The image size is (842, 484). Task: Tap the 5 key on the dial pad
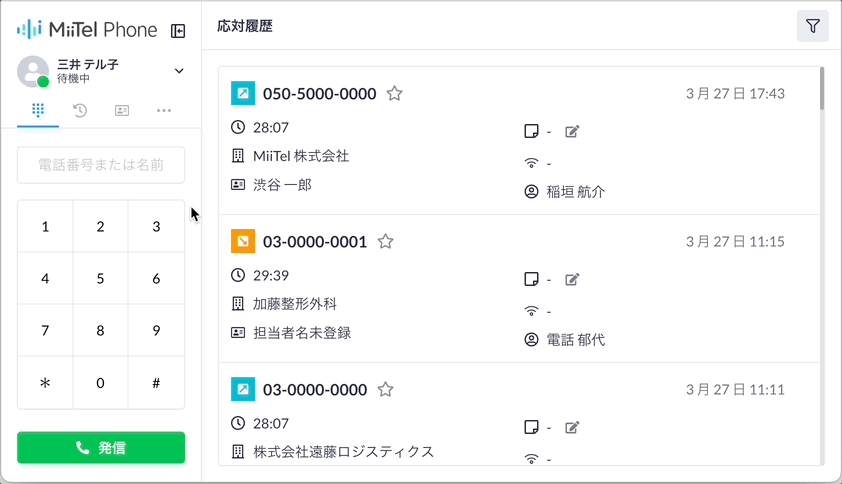tap(100, 278)
